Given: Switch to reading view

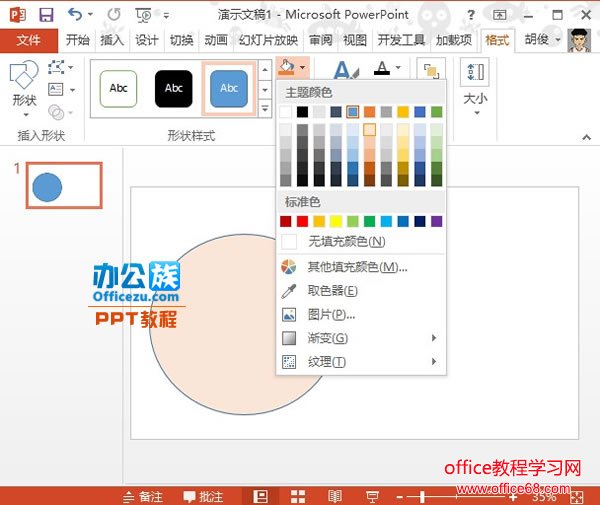Looking at the screenshot, I should [334, 497].
